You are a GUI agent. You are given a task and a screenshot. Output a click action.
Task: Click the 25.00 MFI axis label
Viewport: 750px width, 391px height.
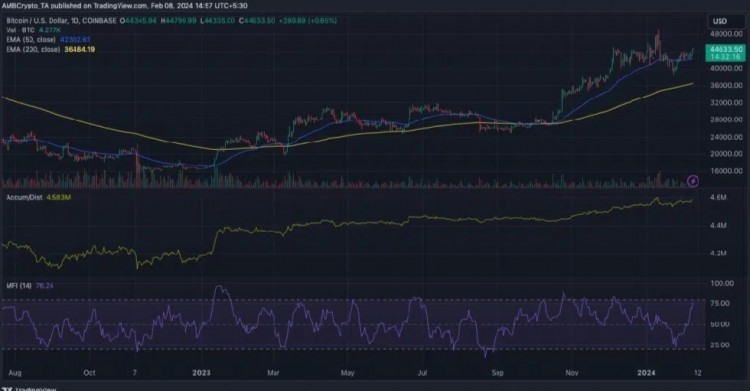(x=721, y=345)
